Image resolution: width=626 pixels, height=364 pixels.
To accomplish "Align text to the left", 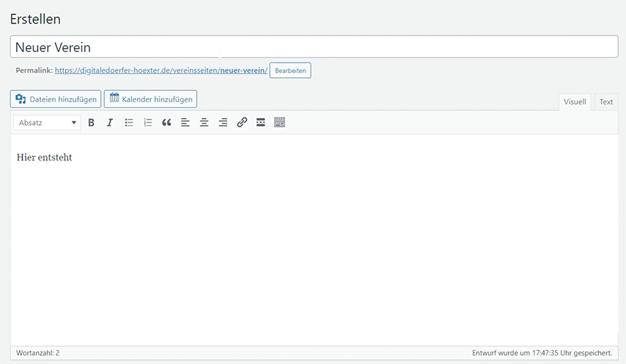I will [185, 122].
